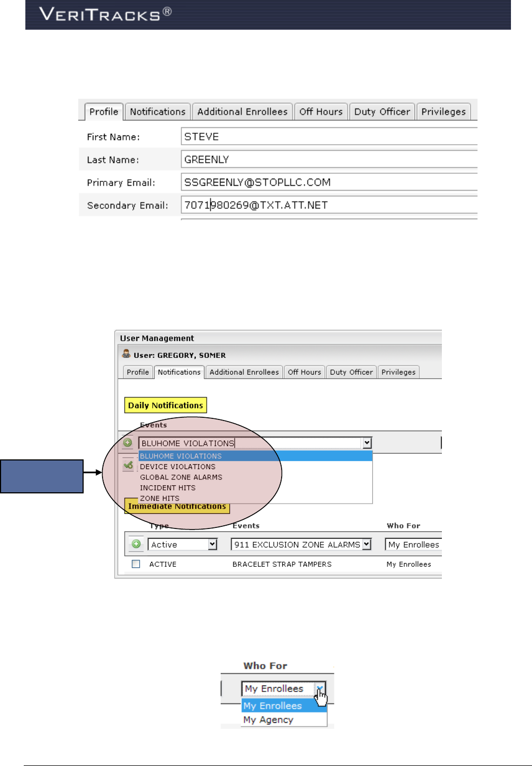Screen dimensions: 532x766
Task: Choose BLUHOME VIOLATIONS from dropdown list
Action: (255, 456)
